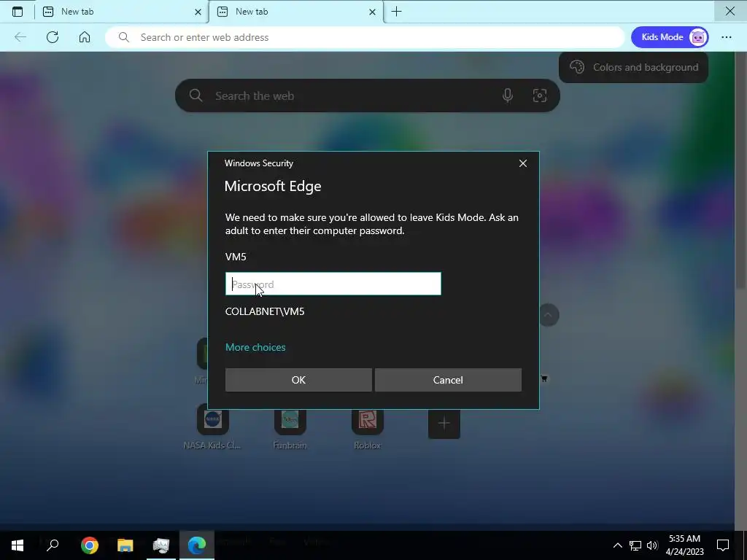Refresh the page
This screenshot has width=747, height=560.
pos(53,37)
